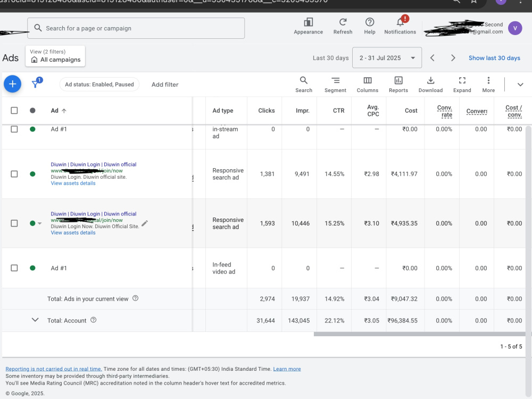Click the Learn more link

(287, 369)
